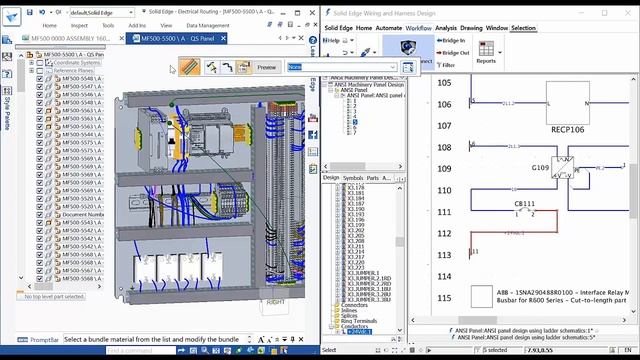Uncheck the MF500-5543 part checkbox
The height and width of the screenshot is (360, 640).
[40, 223]
